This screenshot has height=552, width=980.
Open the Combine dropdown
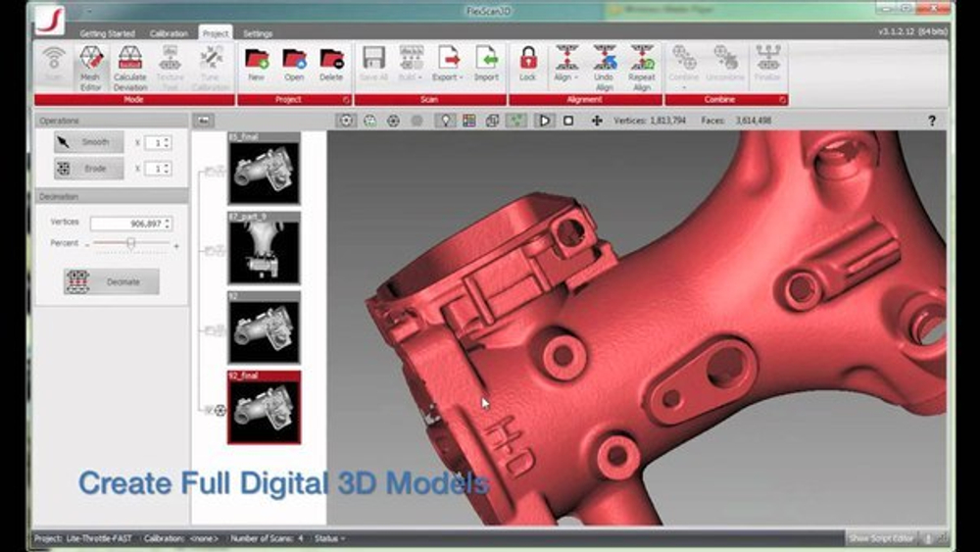[x=683, y=68]
